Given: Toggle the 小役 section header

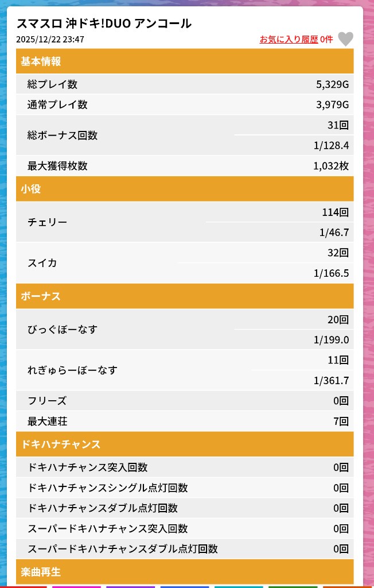Looking at the screenshot, I should pyautogui.click(x=185, y=189).
